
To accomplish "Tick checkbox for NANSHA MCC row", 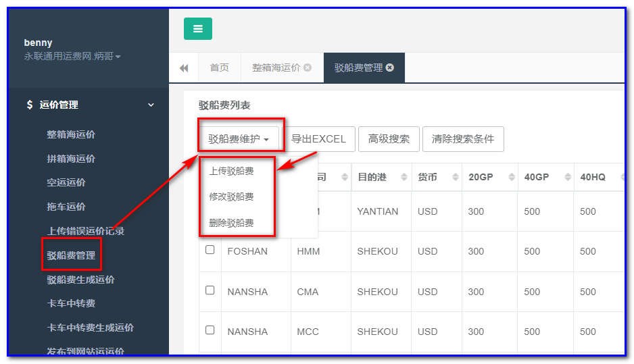I will [210, 330].
